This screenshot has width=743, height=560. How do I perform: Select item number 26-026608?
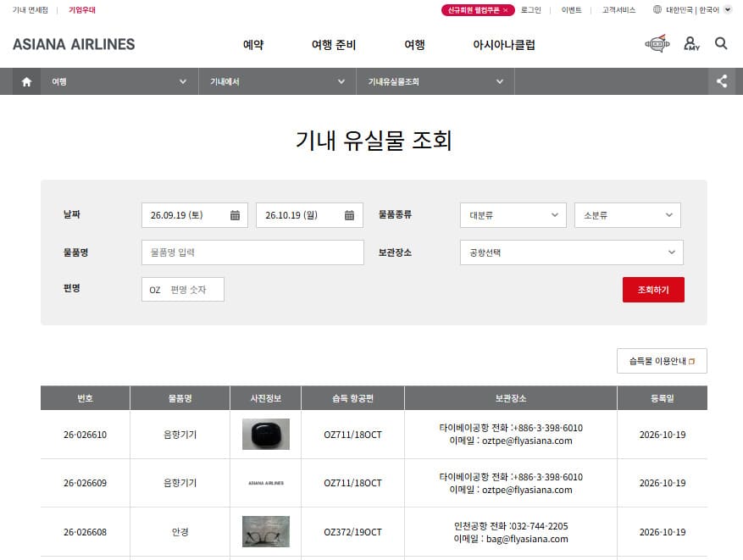click(86, 532)
